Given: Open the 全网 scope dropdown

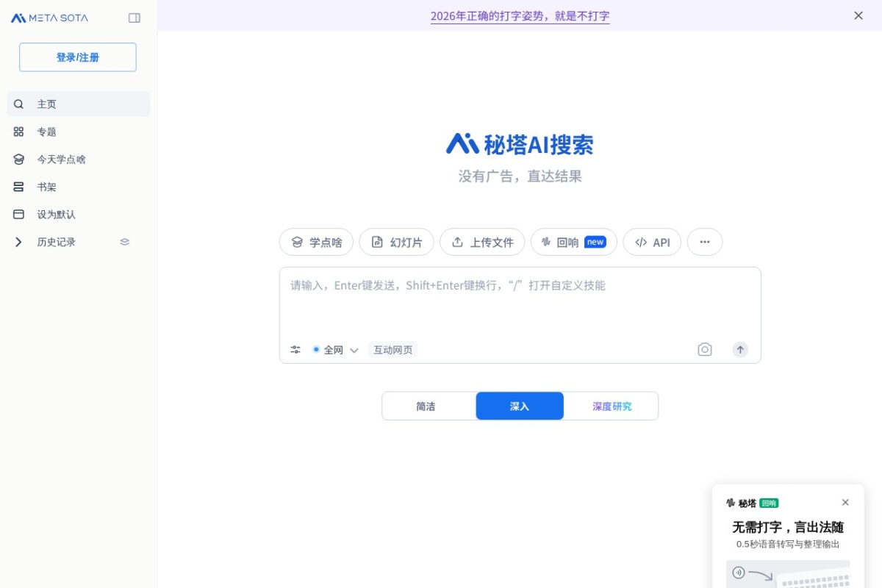Looking at the screenshot, I should click(x=335, y=350).
